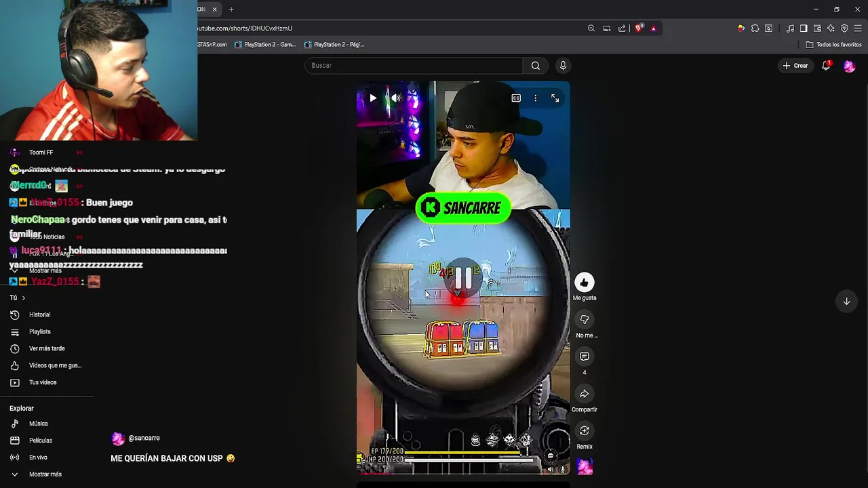Open Películas under Explorar
868x488 pixels.
pos(40,441)
